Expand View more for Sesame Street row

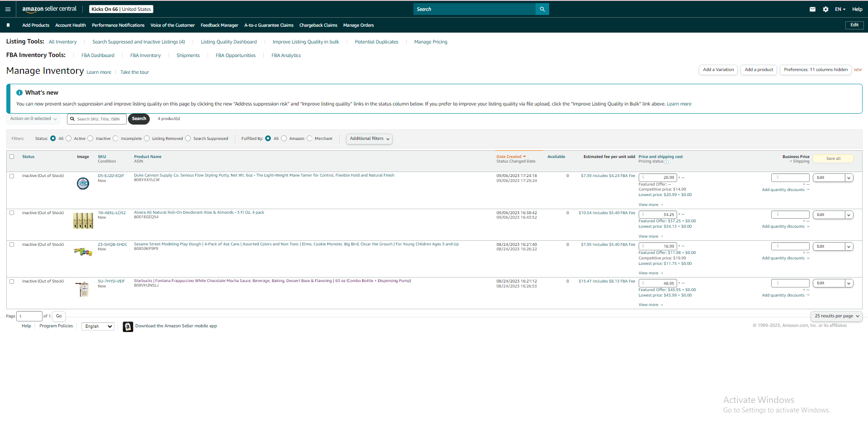pyautogui.click(x=650, y=273)
